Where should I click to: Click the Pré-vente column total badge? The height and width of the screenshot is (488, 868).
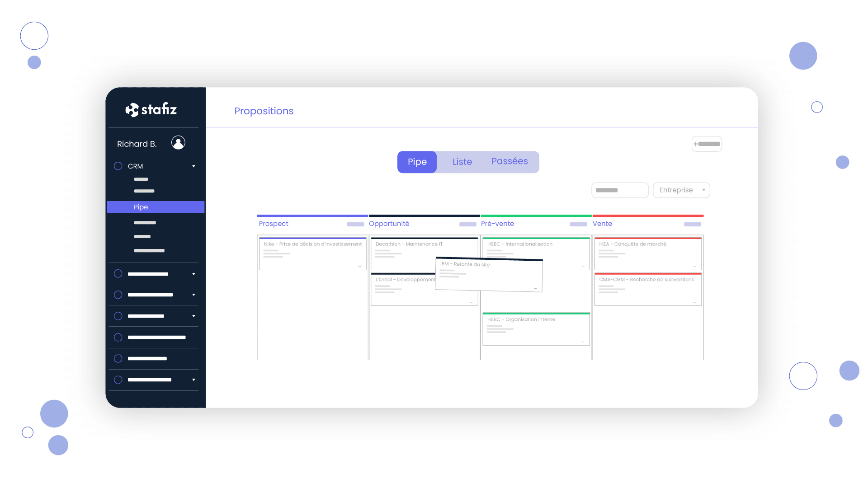tap(578, 224)
